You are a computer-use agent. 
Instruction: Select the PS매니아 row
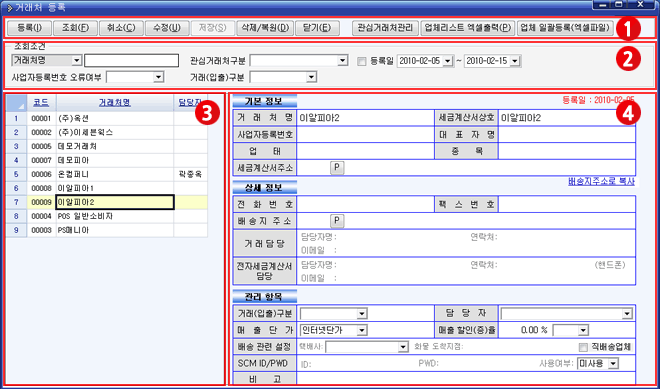(107, 230)
